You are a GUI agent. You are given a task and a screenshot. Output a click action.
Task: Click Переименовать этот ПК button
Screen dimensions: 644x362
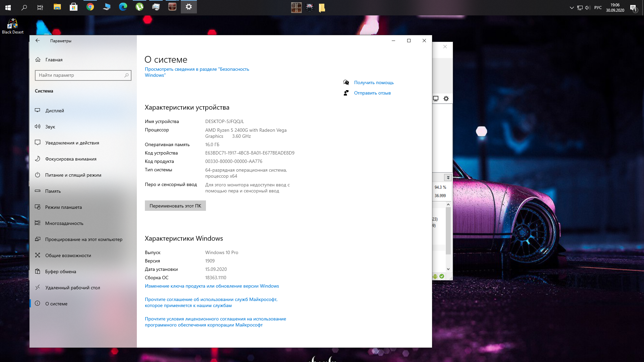point(175,206)
